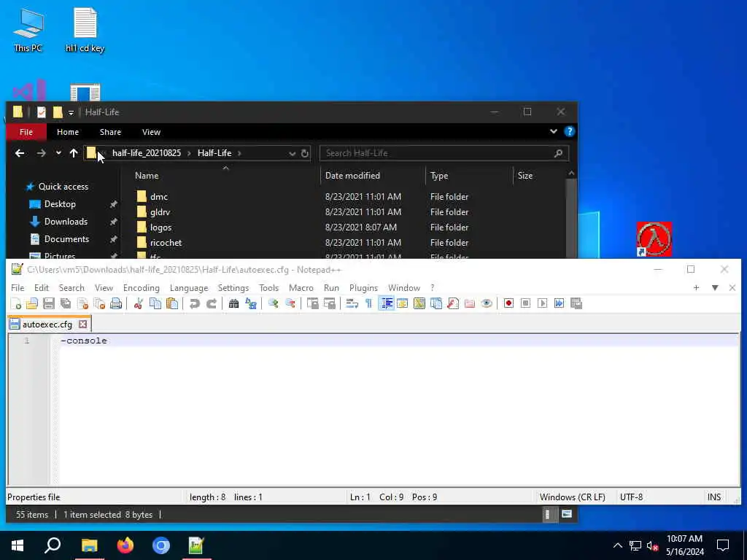This screenshot has width=747, height=560.
Task: Click INS mode in status bar
Action: [713, 497]
